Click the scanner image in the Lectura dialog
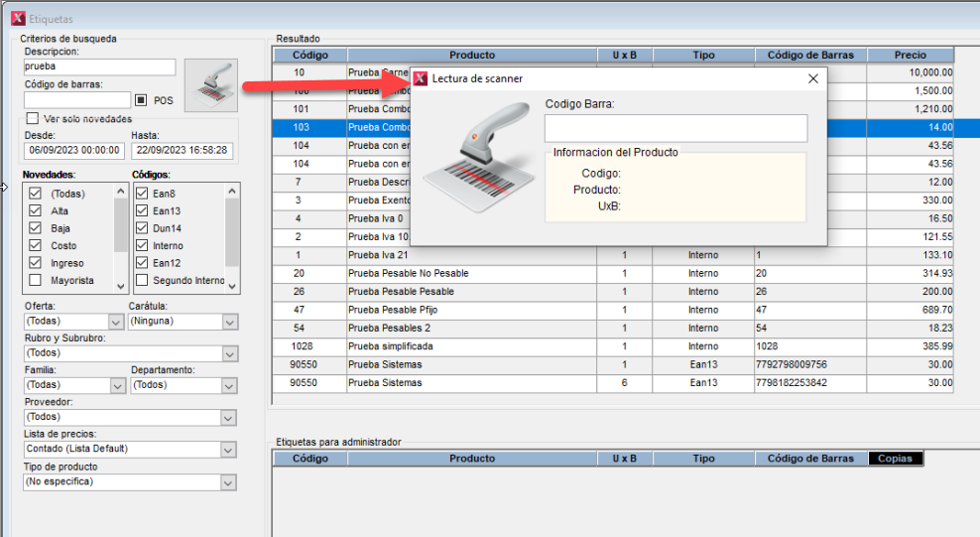 (x=475, y=167)
